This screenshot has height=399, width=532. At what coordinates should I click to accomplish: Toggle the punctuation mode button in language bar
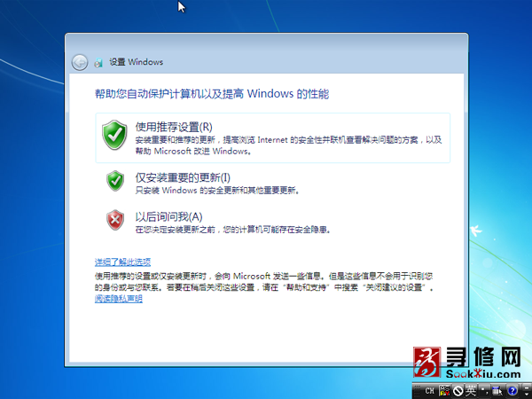click(484, 391)
